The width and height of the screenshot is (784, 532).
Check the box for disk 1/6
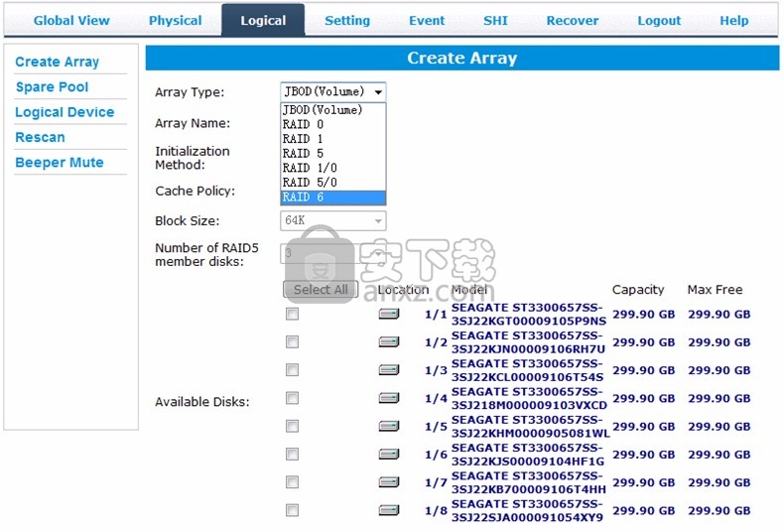pos(292,454)
